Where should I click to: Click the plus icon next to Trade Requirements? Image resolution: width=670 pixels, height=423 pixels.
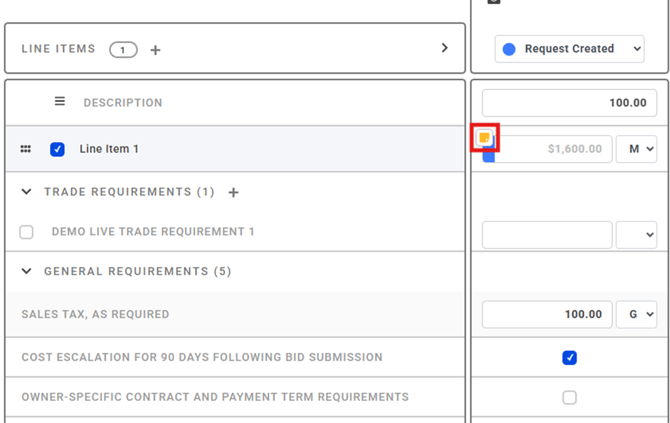click(x=233, y=192)
